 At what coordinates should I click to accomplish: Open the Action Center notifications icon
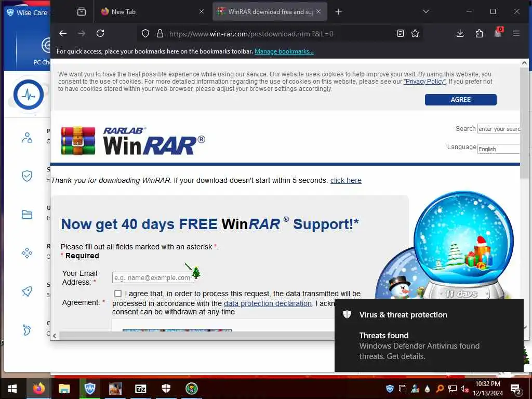(516, 390)
